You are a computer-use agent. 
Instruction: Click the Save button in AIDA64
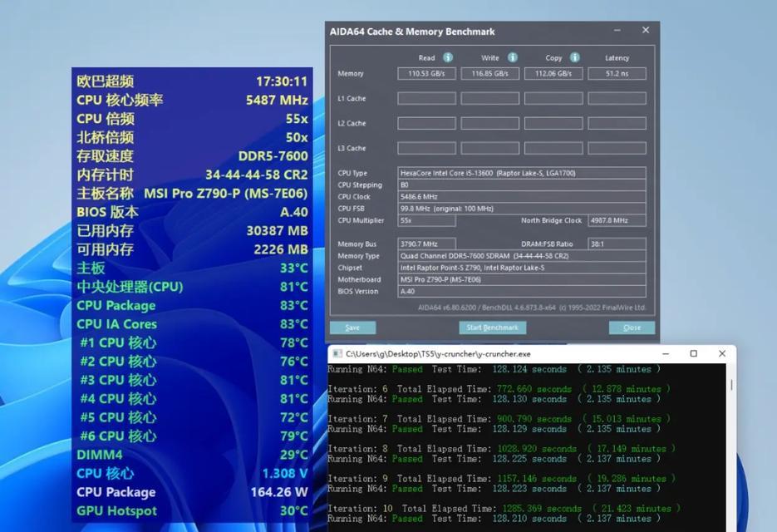[x=353, y=328]
